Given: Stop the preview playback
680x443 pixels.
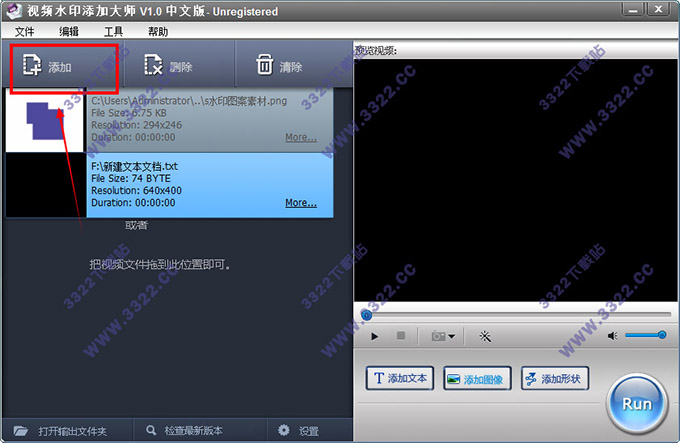Looking at the screenshot, I should [x=401, y=336].
